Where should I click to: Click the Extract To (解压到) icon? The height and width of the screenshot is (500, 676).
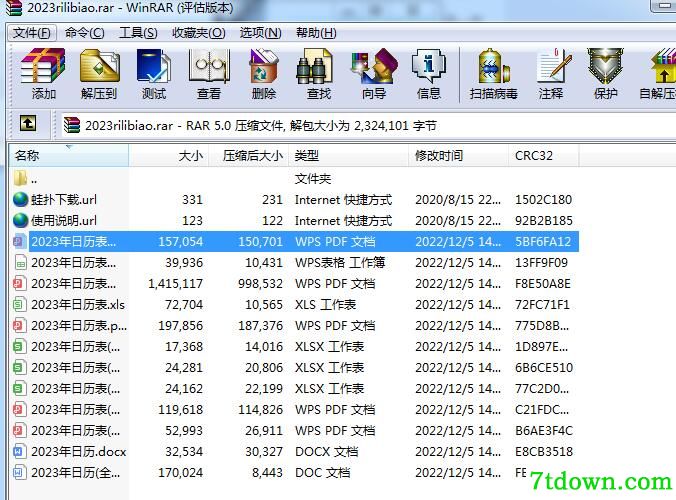point(100,66)
